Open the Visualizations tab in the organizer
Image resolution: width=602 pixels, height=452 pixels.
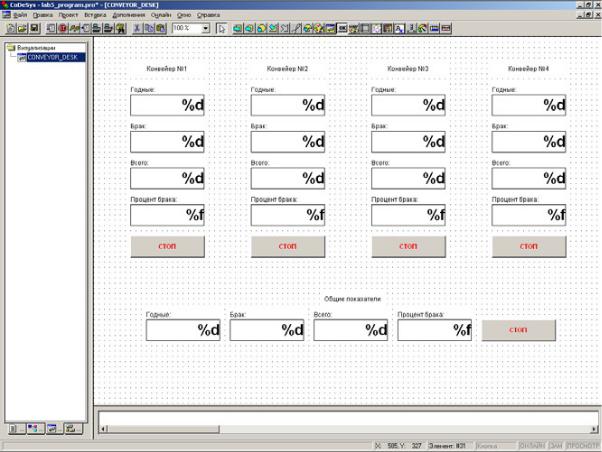coord(54,428)
